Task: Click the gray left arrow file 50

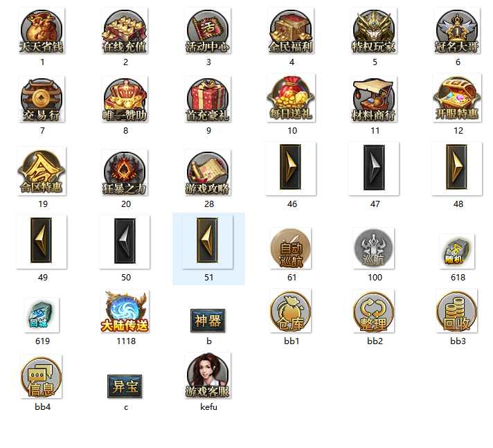Action: 125,242
